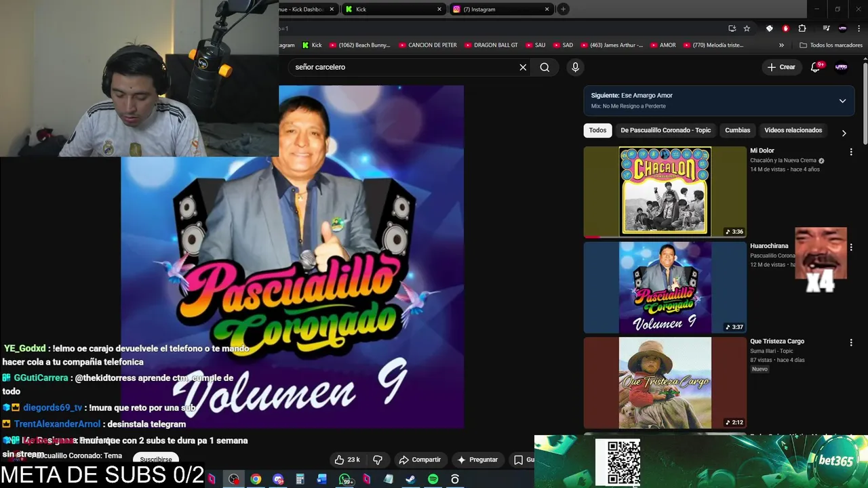Open Microsoft Word from the taskbar
Image resolution: width=868 pixels, height=488 pixels.
click(x=322, y=479)
